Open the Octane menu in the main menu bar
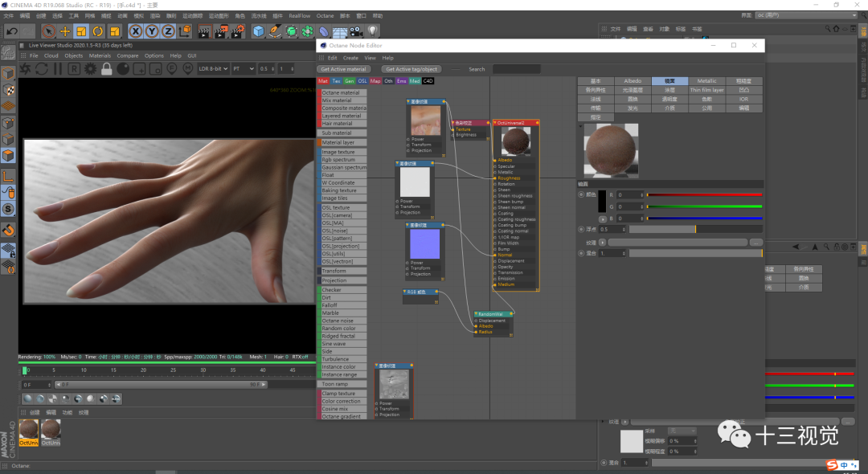Screen dimensions: 868x474 [325, 16]
